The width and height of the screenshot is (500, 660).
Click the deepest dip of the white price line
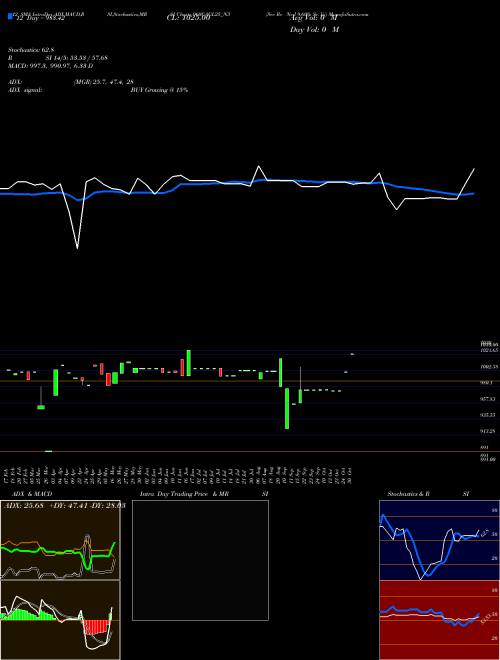click(x=77, y=248)
